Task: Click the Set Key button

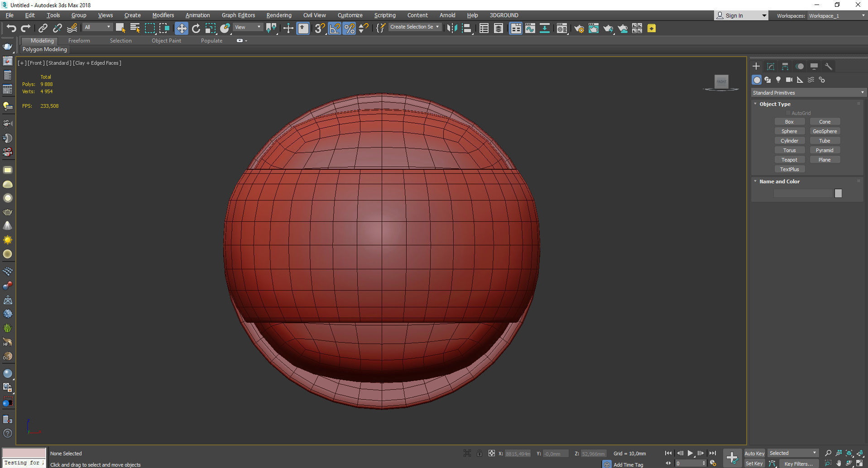Action: tap(754, 463)
